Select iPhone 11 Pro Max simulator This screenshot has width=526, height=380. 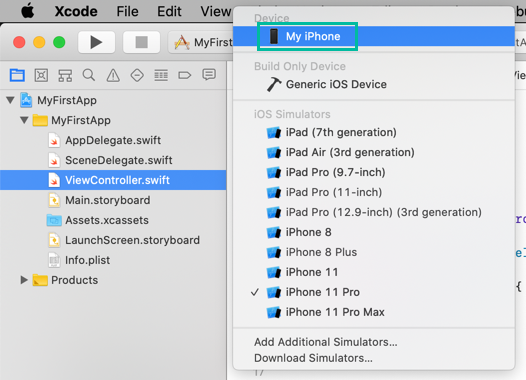(x=374, y=312)
